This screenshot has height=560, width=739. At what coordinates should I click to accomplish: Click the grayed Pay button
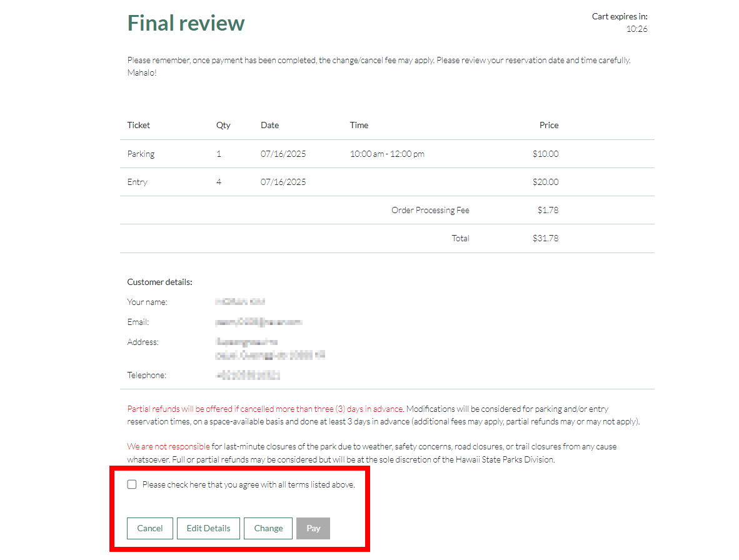pos(313,529)
